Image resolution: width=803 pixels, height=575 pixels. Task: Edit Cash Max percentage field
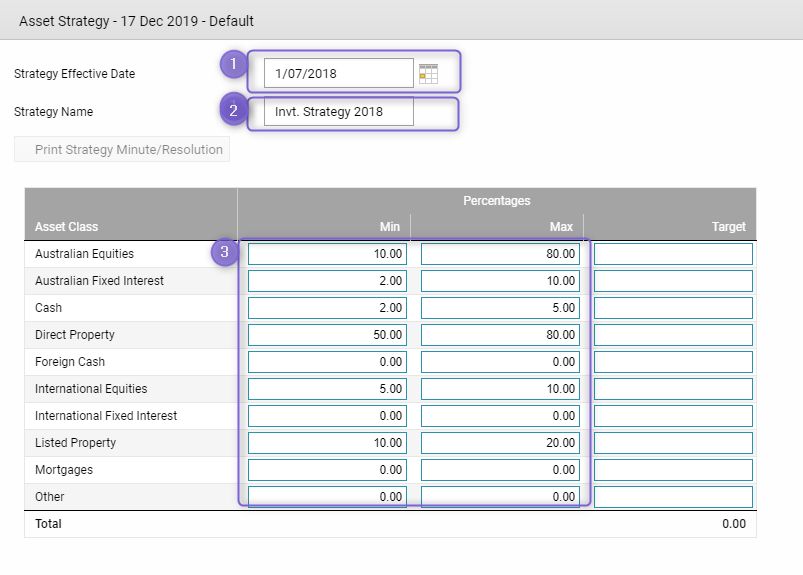point(500,308)
